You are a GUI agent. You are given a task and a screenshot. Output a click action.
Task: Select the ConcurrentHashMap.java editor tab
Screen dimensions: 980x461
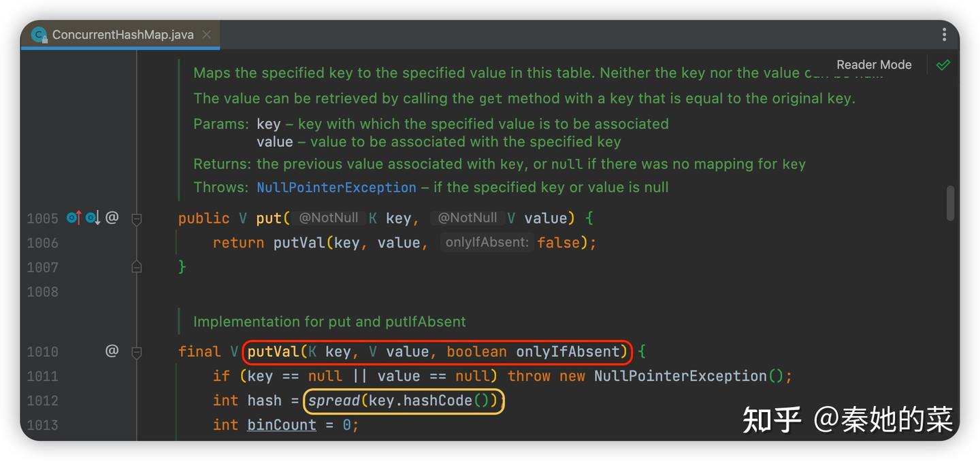coord(122,35)
